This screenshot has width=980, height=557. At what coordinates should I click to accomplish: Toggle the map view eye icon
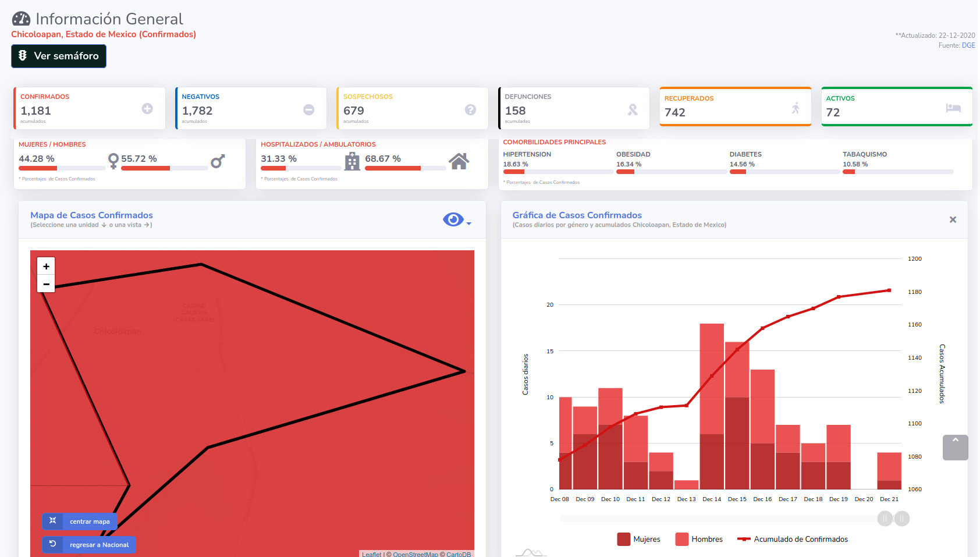[x=453, y=219]
